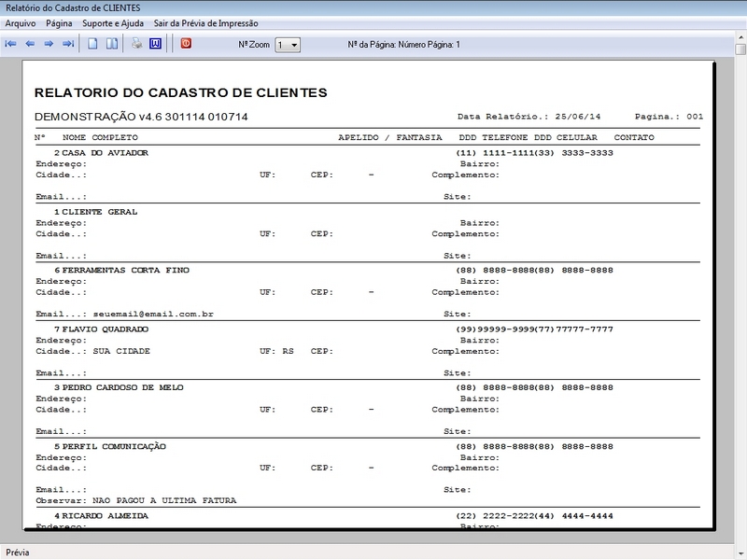Go to the first page
The width and height of the screenshot is (747, 560).
pyautogui.click(x=11, y=41)
